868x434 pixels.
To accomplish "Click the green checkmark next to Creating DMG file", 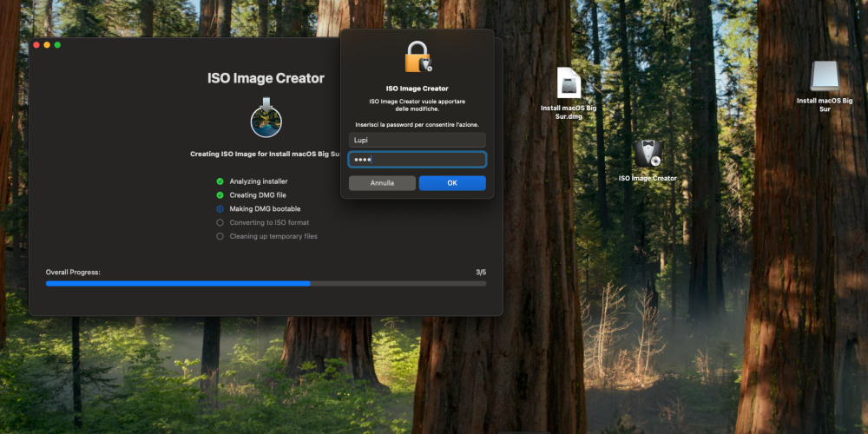I will [220, 195].
